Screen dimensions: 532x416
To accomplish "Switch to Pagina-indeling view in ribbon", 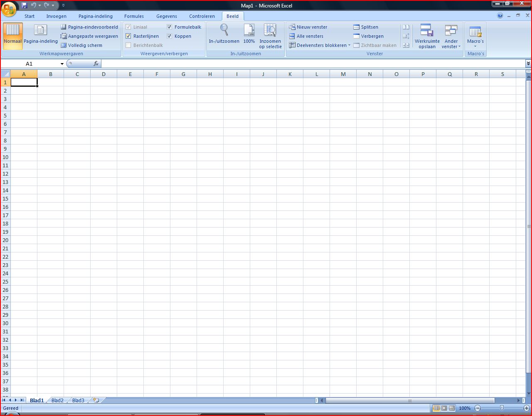I will pyautogui.click(x=41, y=36).
